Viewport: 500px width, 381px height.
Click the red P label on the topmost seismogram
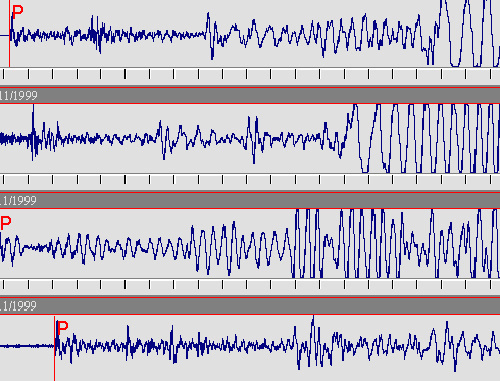pos(17,12)
